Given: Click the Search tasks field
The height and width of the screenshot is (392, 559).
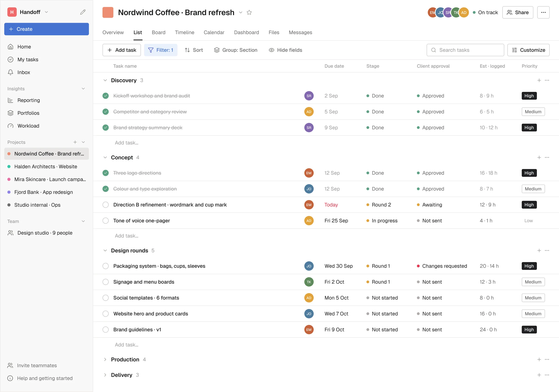Looking at the screenshot, I should 465,50.
